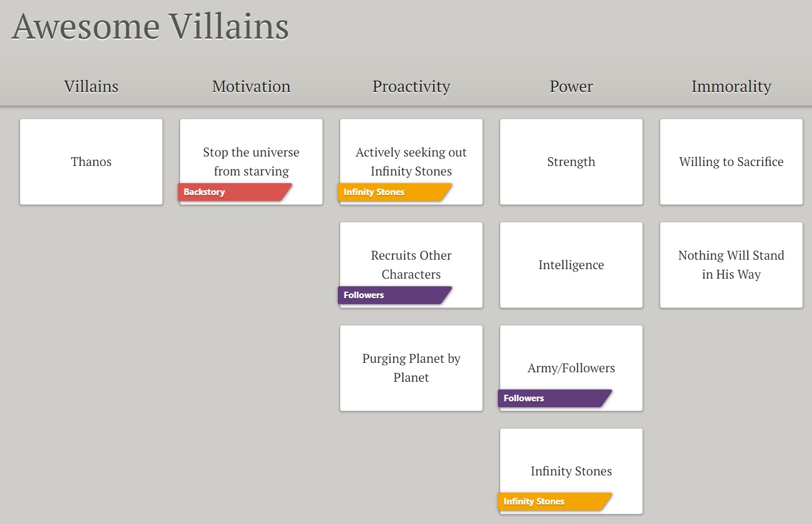
Task: Select the Thanos villain card
Action: tap(91, 162)
